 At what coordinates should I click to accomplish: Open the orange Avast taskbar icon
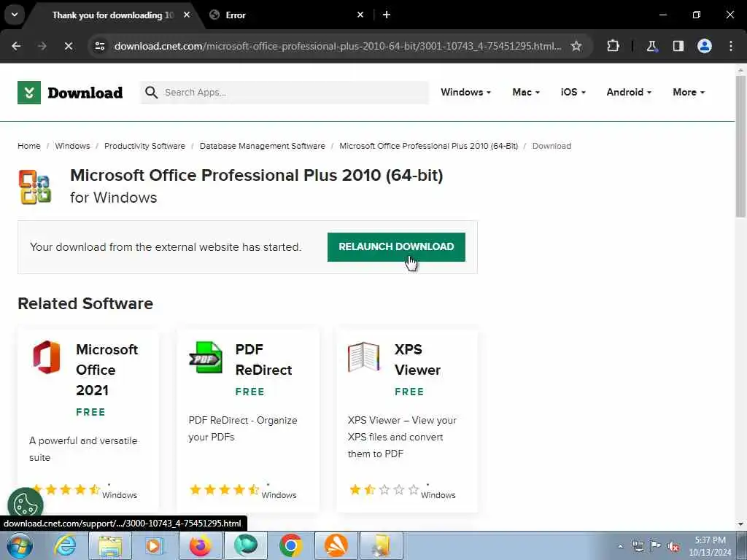point(336,545)
